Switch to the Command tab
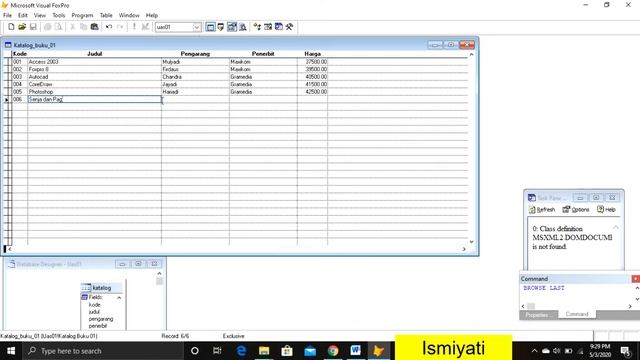 [577, 314]
